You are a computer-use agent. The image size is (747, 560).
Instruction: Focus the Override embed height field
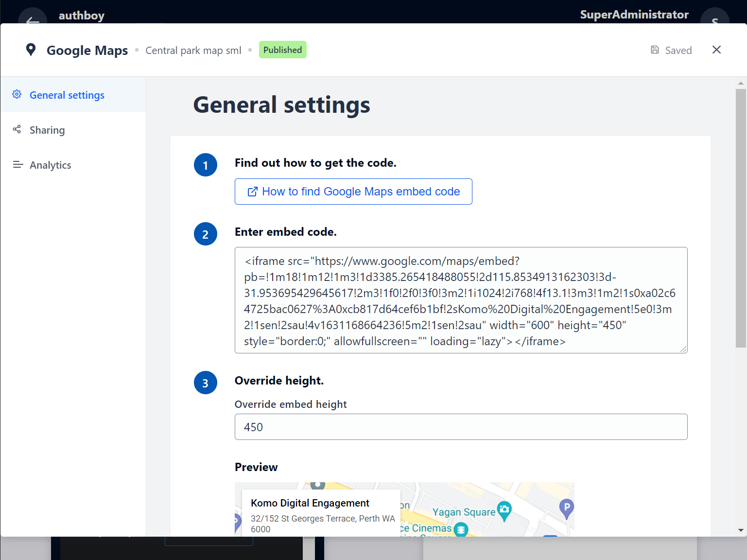tap(460, 427)
